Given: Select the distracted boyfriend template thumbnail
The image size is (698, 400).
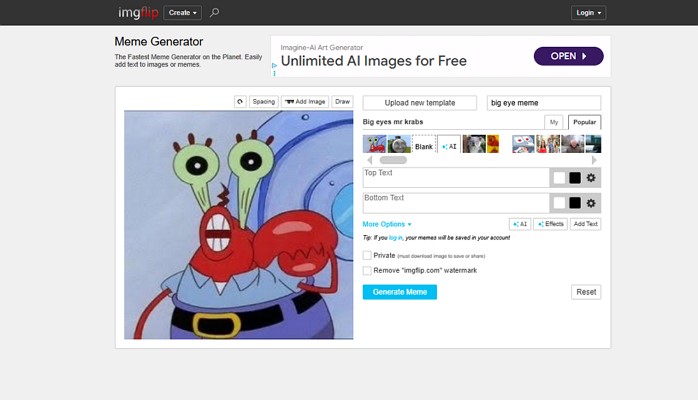Looking at the screenshot, I should coord(548,144).
